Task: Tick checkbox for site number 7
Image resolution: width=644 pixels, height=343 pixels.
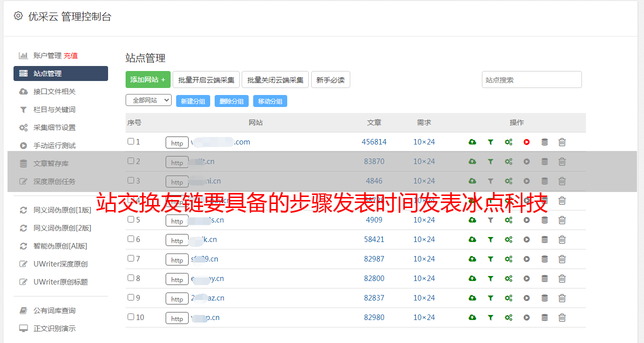Action: click(131, 258)
